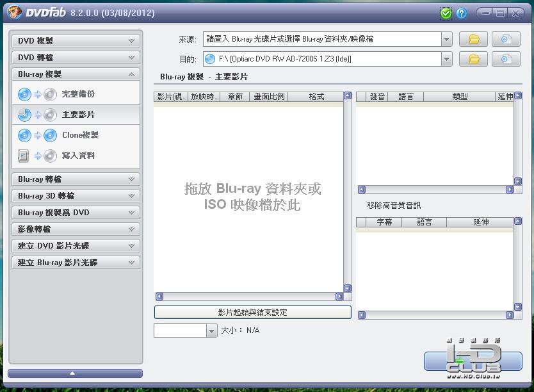Select 完整備份 full backup mode
534x392 pixels.
76,94
